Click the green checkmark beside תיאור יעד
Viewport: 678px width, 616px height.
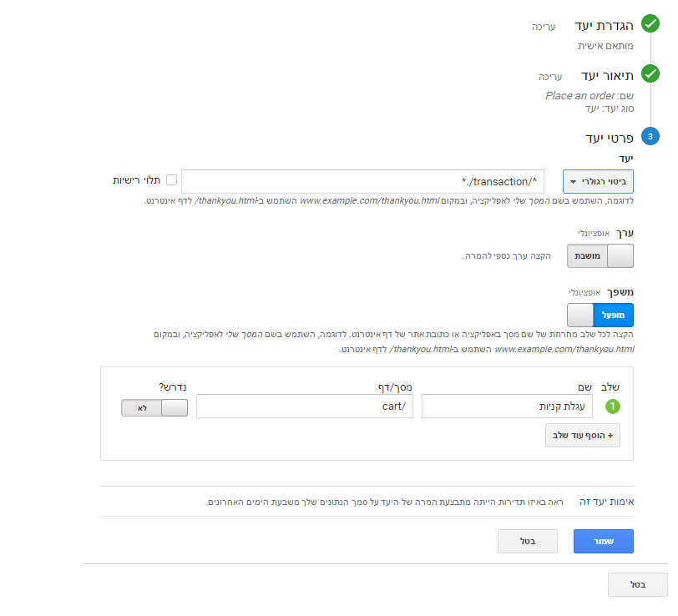point(650,73)
